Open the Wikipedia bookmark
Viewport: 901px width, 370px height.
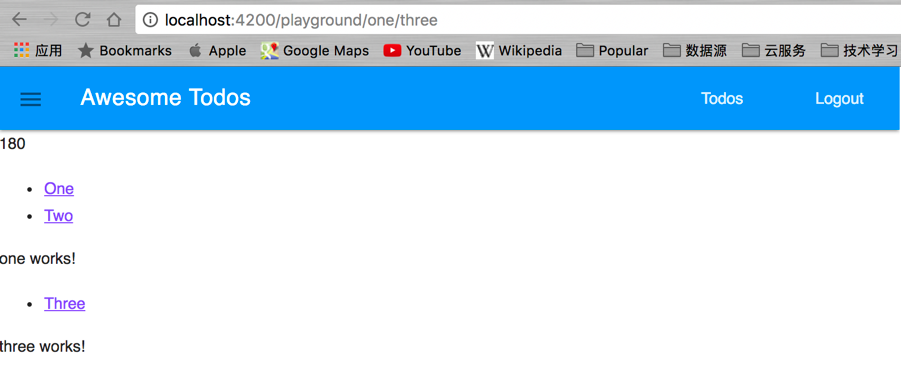519,51
